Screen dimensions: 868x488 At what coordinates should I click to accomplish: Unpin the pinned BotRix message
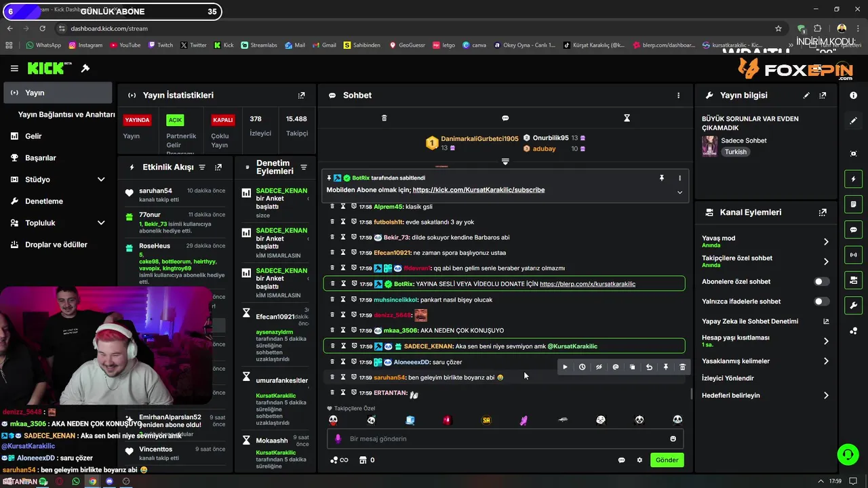pos(662,178)
